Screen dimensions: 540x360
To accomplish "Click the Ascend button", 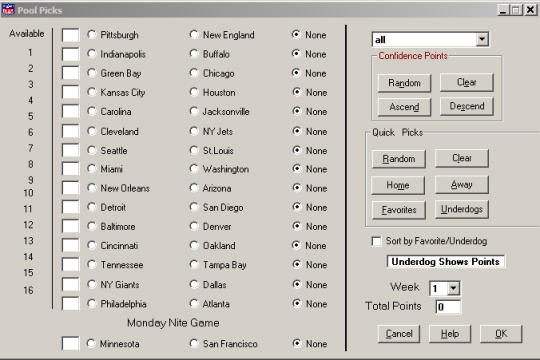I will pos(404,107).
